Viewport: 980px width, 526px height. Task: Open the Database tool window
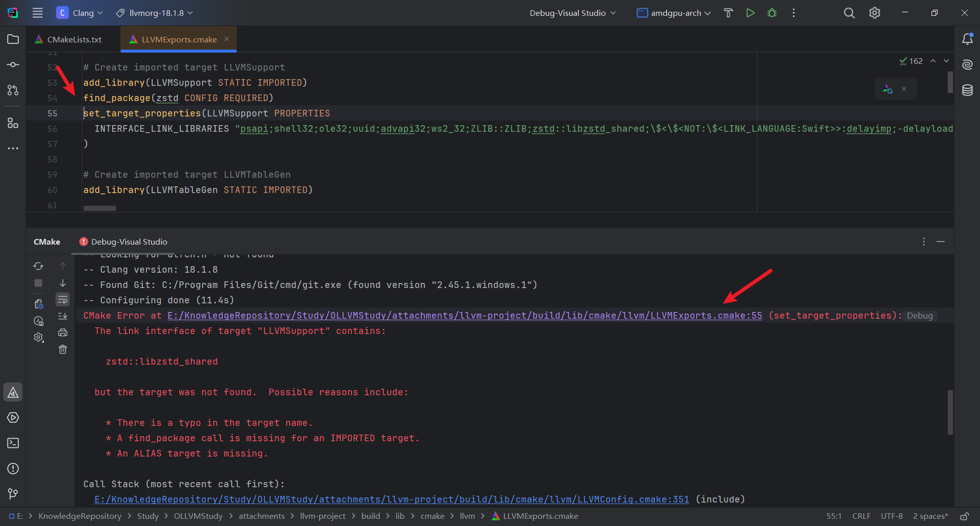[x=967, y=90]
